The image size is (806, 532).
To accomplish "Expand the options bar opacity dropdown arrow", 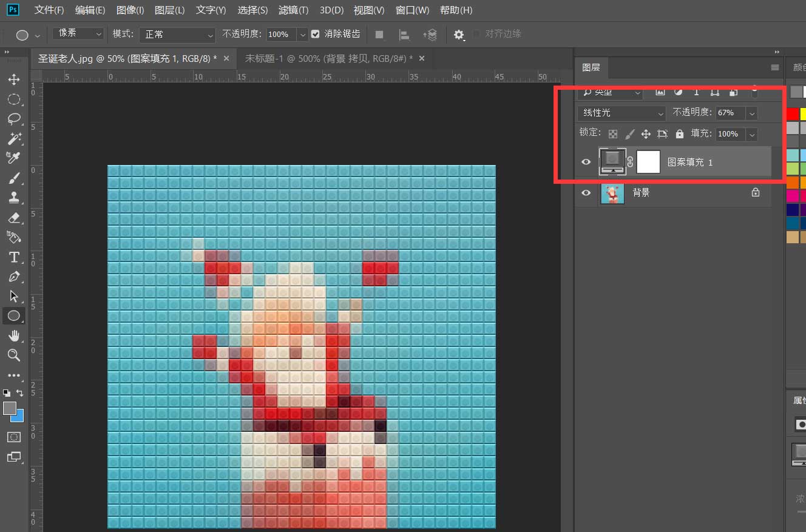I will tap(302, 35).
